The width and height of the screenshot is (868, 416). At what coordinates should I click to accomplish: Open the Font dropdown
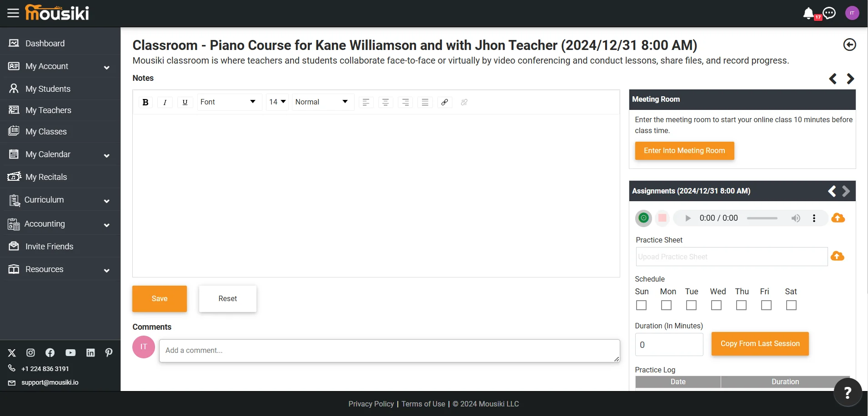[x=228, y=102]
